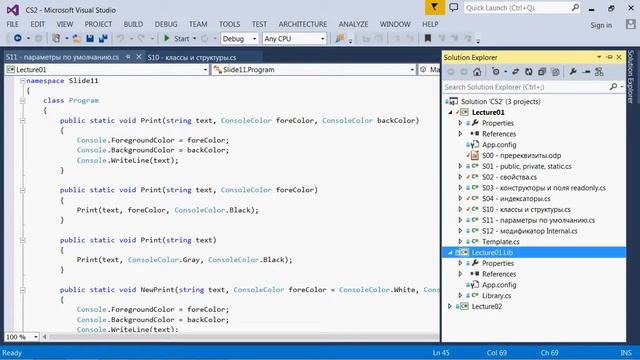Collapse the NewPrint method outline
The width and height of the screenshot is (640, 360).
point(22,290)
